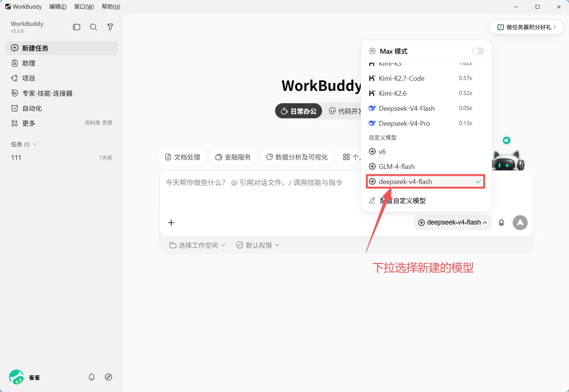569x392 pixels.
Task: Select the Kimi-K2.6 model
Action: tap(426, 93)
